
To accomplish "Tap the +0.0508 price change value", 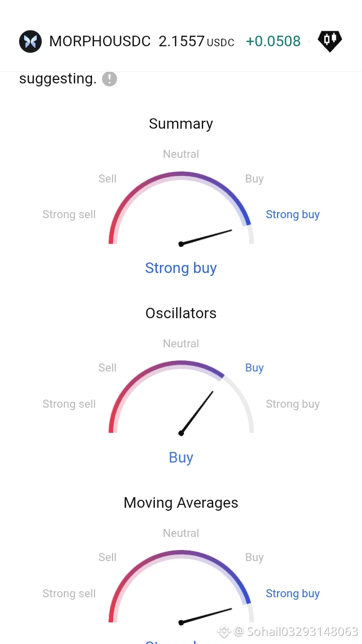I will click(x=273, y=41).
